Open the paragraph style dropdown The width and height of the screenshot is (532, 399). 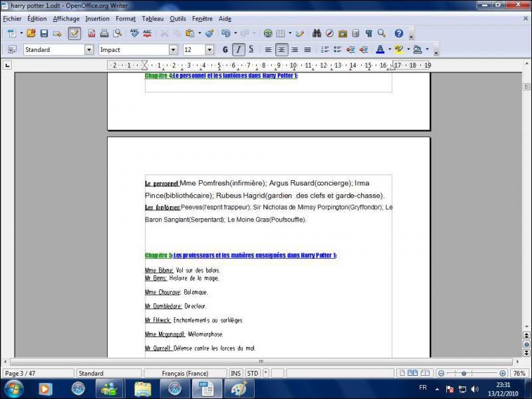point(89,50)
